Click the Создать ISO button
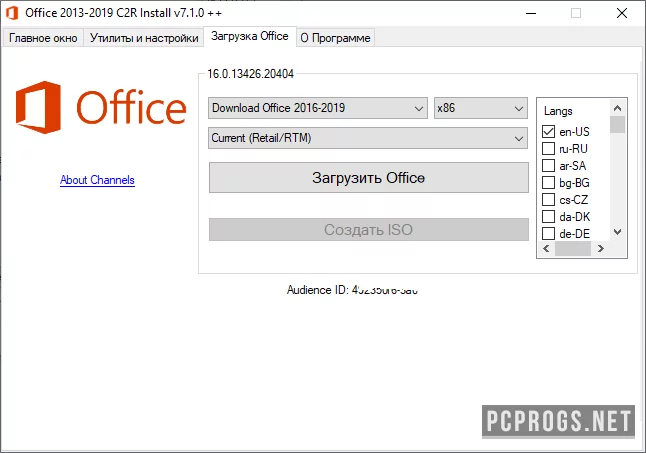 (368, 229)
